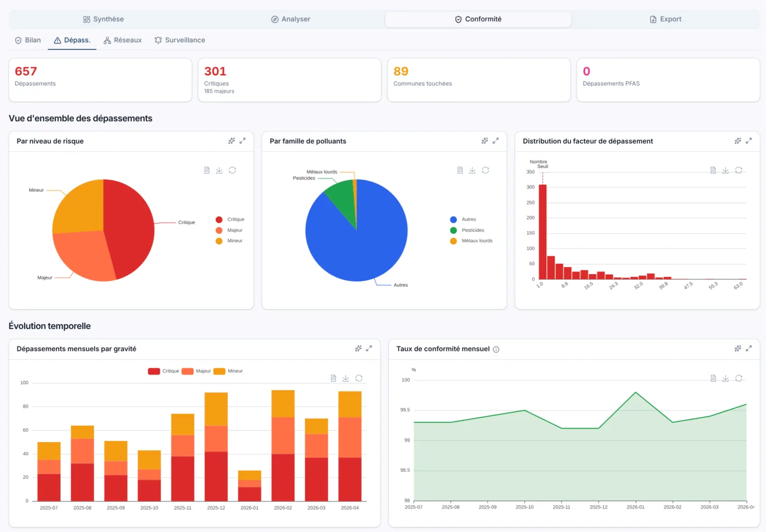Toggle Critique series in the risk pie legend
The height and width of the screenshot is (532, 766).
coord(230,219)
